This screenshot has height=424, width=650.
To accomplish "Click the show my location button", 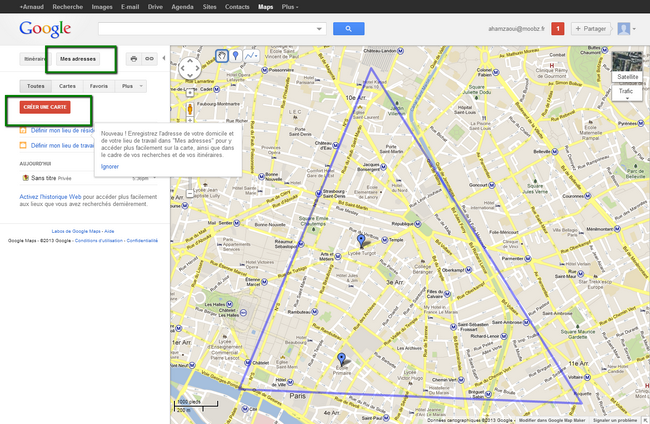I will point(190,92).
